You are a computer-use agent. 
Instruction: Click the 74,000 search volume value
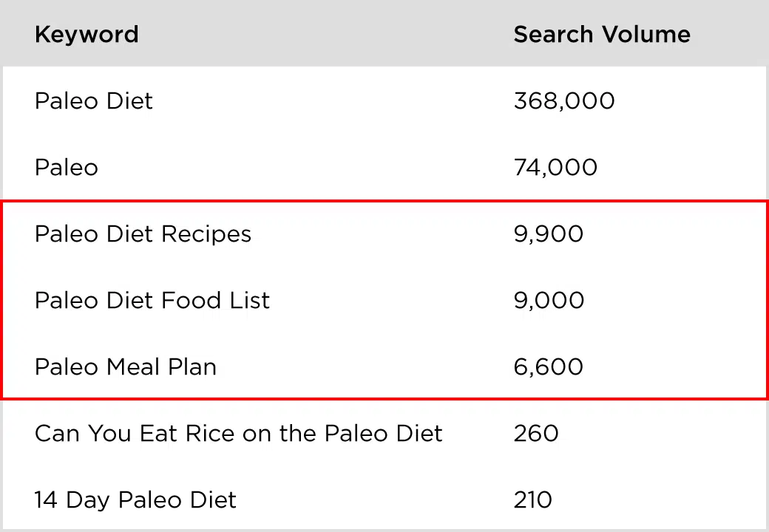[555, 168]
